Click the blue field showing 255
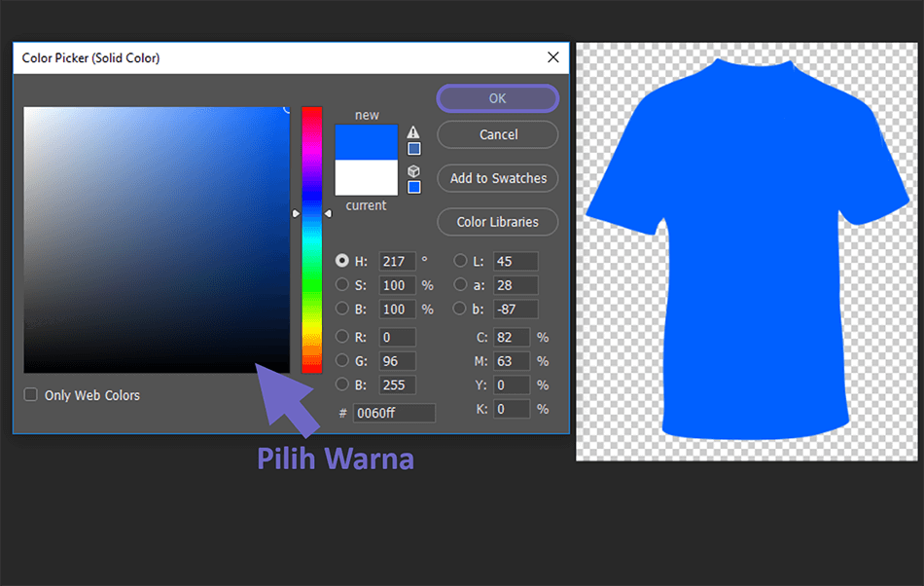 pos(397,385)
